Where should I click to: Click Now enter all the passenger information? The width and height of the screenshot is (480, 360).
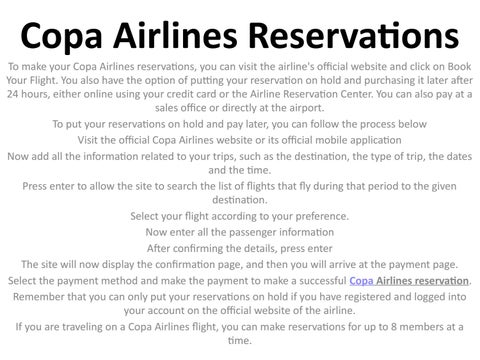[240, 232]
